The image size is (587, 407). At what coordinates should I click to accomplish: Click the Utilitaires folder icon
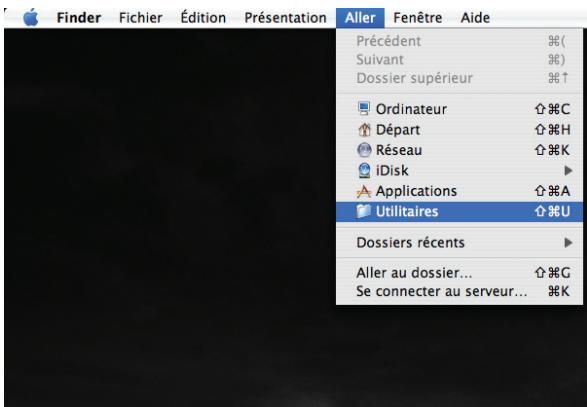click(x=364, y=211)
